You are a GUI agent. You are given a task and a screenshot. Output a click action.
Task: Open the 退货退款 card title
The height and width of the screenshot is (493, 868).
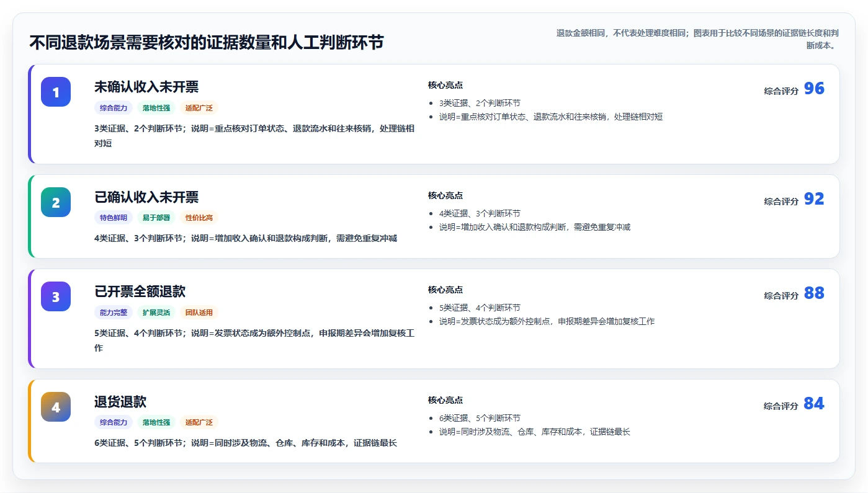click(120, 402)
